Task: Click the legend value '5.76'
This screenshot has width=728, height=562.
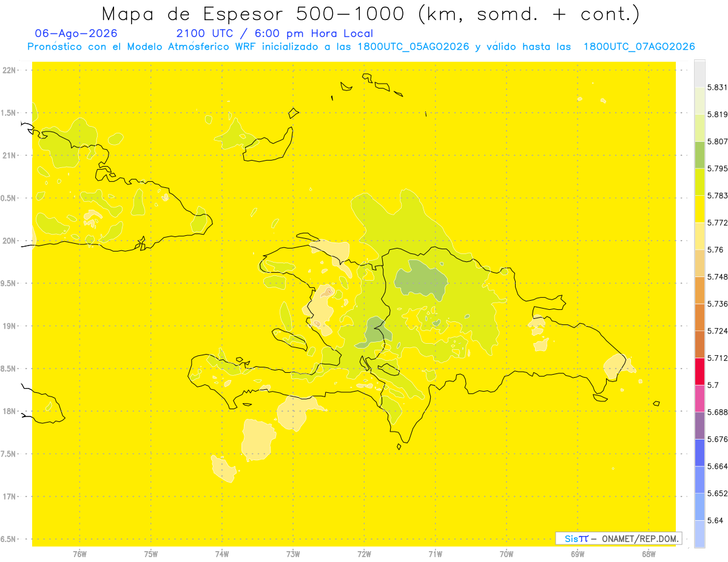Action: coord(715,250)
